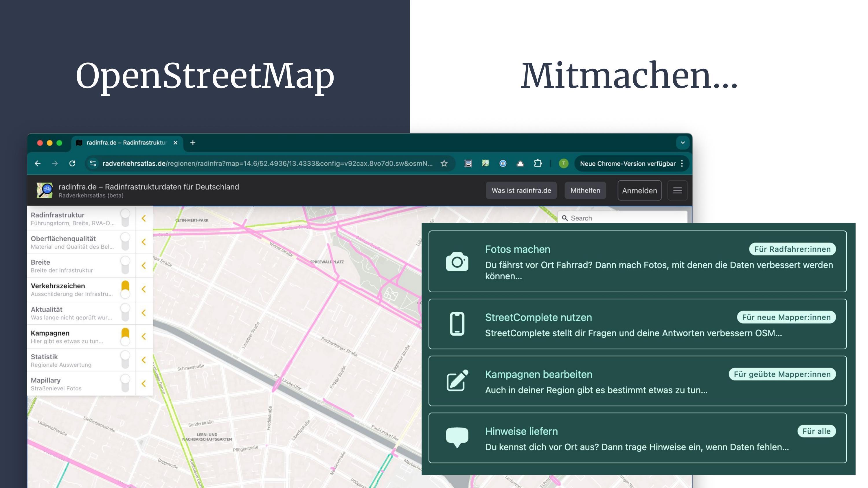Screen dimensions: 868x488
Task: Click the camera icon for Fotos machen
Action: [457, 262]
